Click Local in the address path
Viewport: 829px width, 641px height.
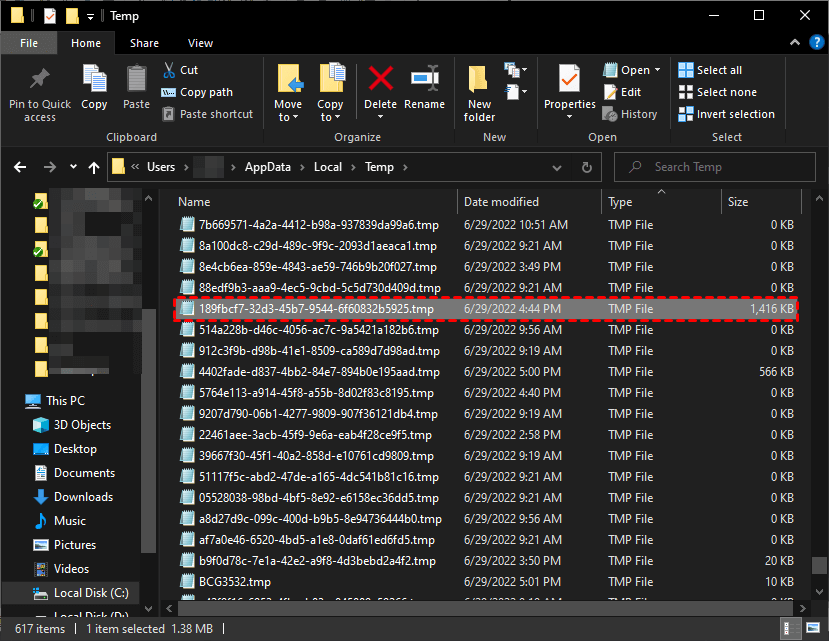[328, 167]
